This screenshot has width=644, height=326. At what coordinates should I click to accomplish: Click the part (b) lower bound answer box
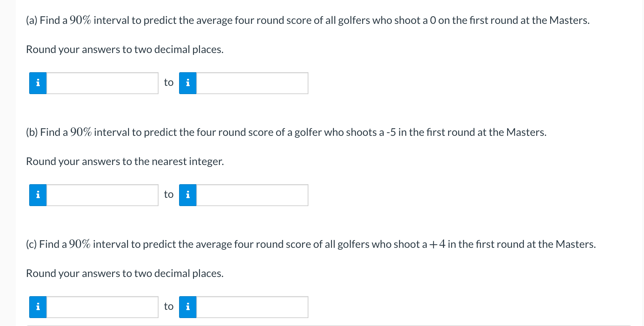[102, 195]
